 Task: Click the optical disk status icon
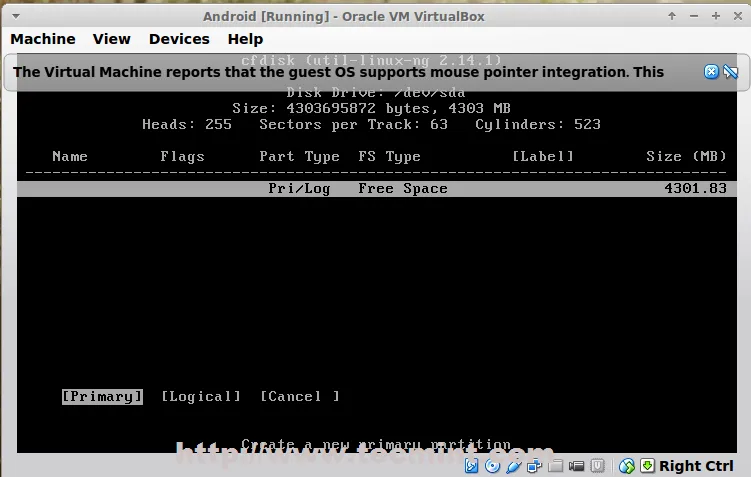[492, 466]
